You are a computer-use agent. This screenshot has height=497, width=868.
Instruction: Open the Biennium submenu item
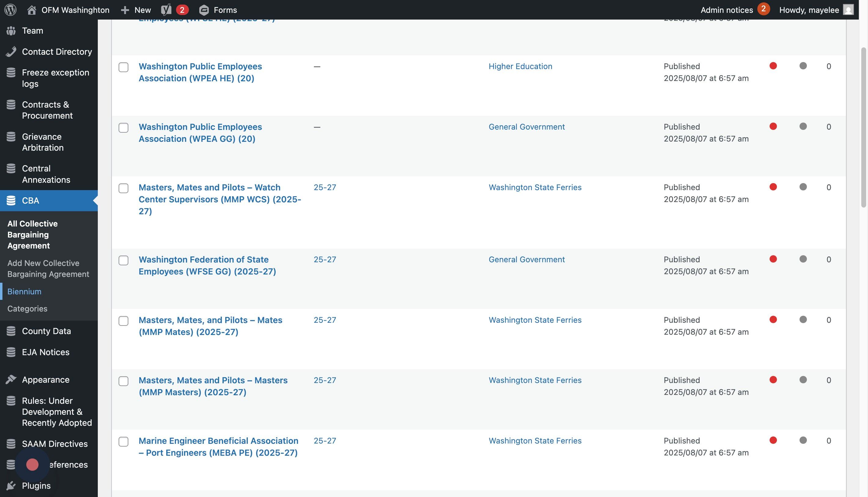pyautogui.click(x=24, y=292)
